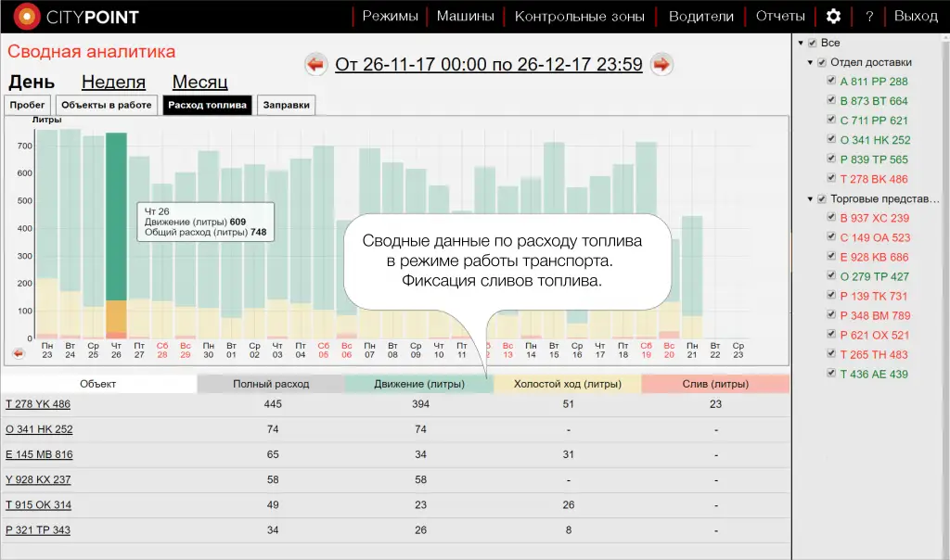Toggle checkbox for vehicle P 348 BM 789
This screenshot has height=560, width=950.
(x=832, y=316)
